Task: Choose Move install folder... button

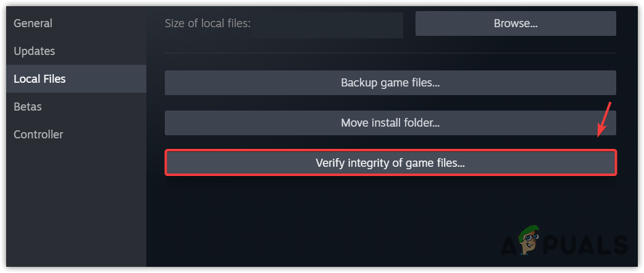Action: click(x=390, y=123)
